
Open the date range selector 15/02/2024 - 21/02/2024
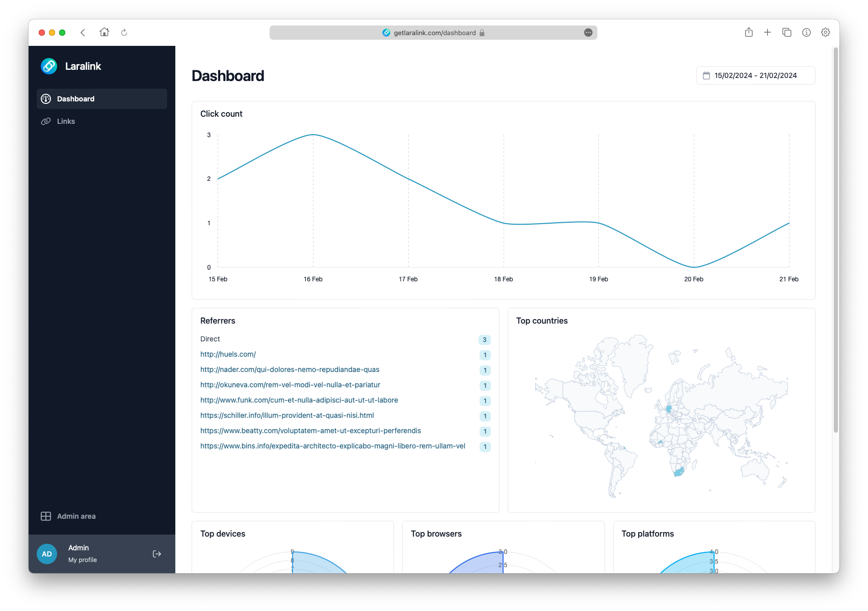(x=755, y=75)
